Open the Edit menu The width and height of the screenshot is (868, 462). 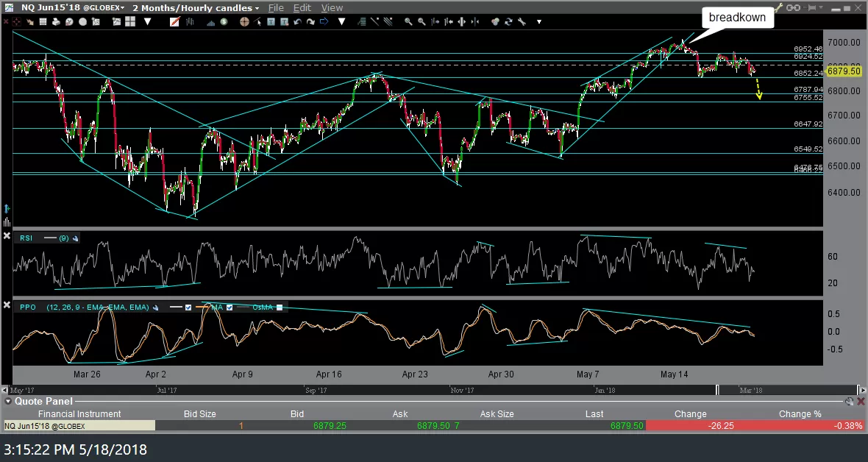pos(302,8)
